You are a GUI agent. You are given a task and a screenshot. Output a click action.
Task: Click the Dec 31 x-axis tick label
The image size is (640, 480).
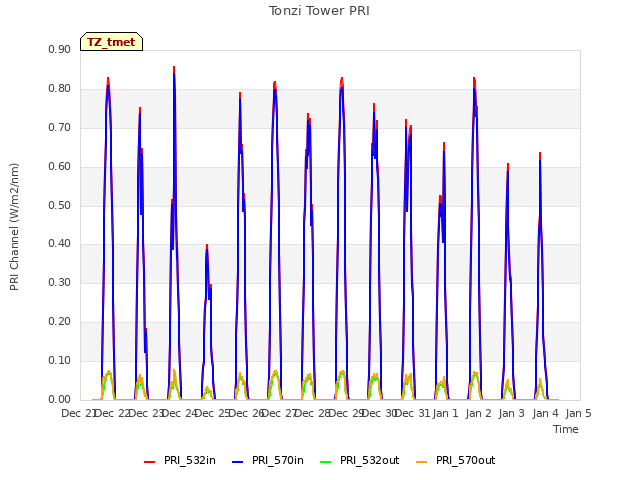pyautogui.click(x=413, y=413)
